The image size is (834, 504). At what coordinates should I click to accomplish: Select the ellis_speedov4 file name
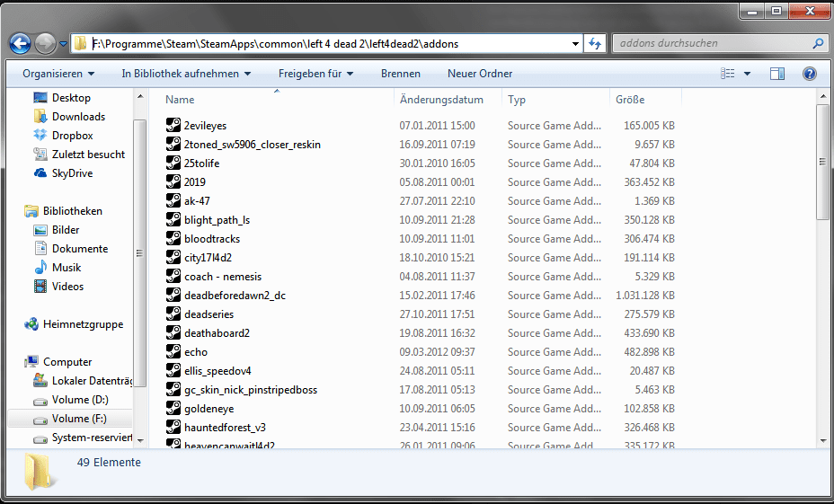point(217,370)
